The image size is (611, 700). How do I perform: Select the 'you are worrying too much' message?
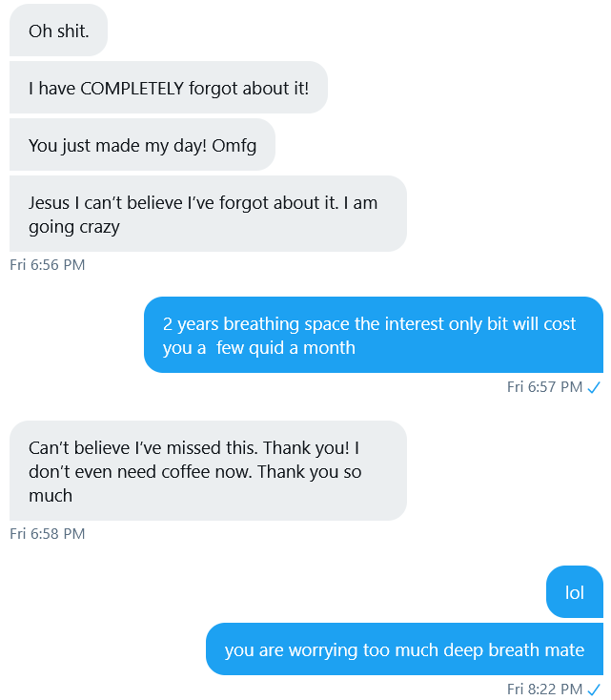click(x=404, y=649)
